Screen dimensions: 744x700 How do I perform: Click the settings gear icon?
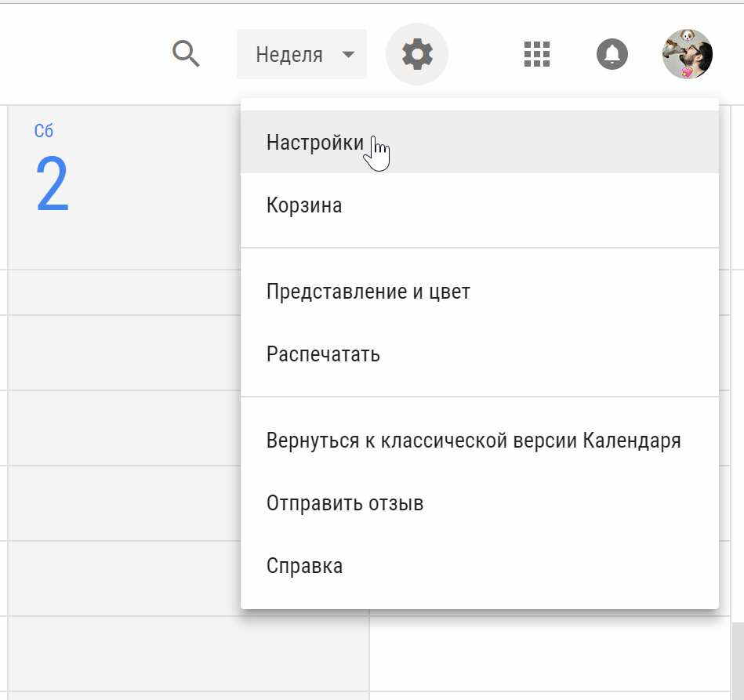416,53
